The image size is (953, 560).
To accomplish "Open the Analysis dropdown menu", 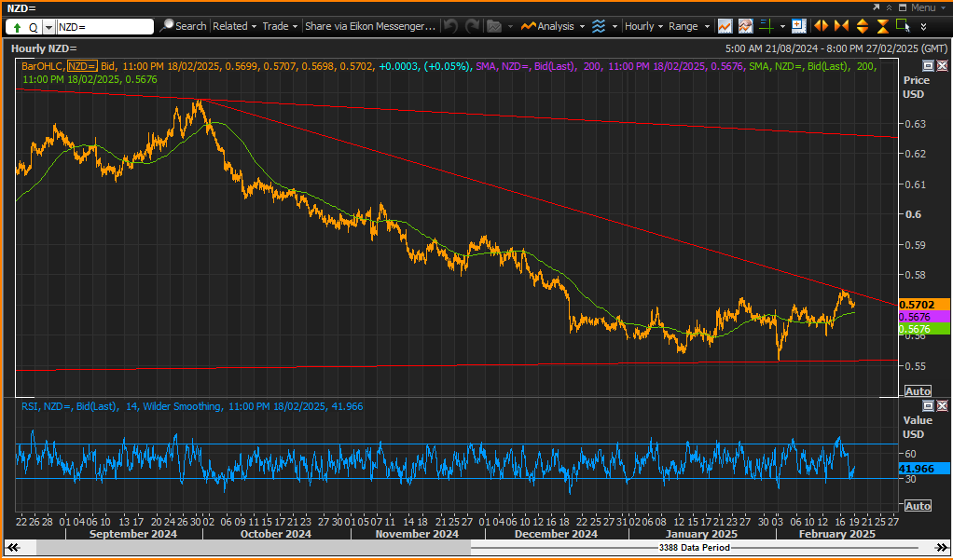I will tap(553, 26).
